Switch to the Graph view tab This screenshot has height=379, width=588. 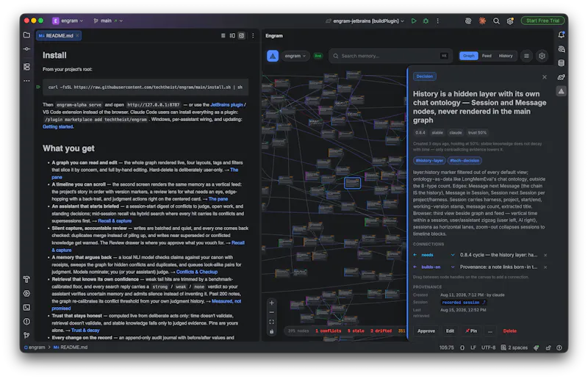(x=468, y=56)
